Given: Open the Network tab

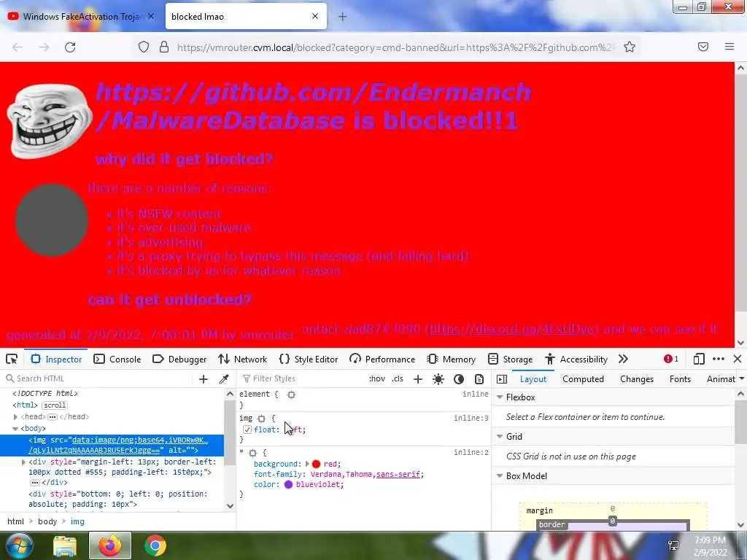Looking at the screenshot, I should coord(243,359).
